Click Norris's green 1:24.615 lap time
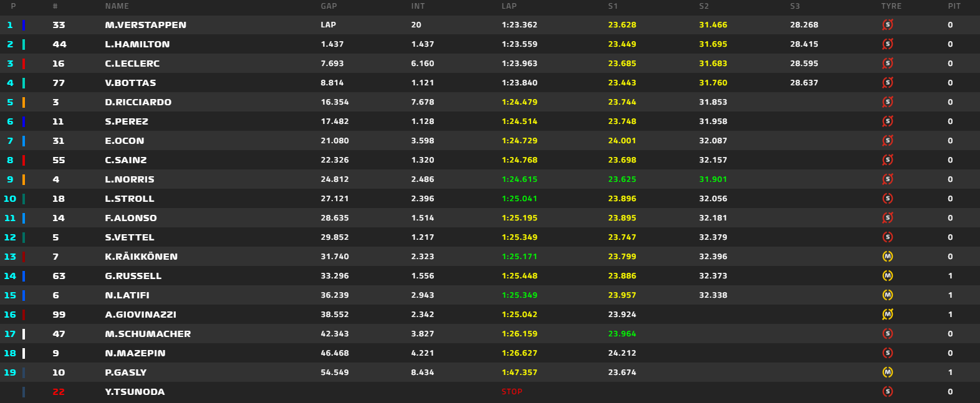 (519, 179)
